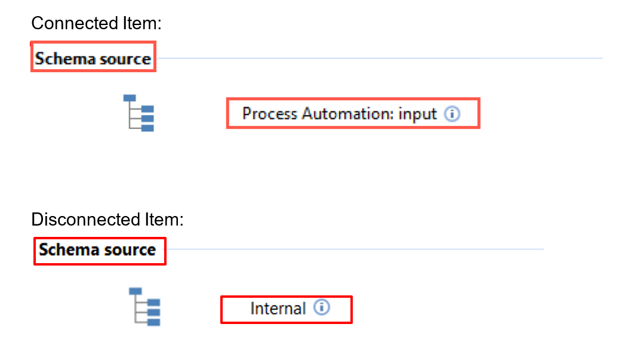Click the Connected Item: label text

pyautogui.click(x=96, y=23)
